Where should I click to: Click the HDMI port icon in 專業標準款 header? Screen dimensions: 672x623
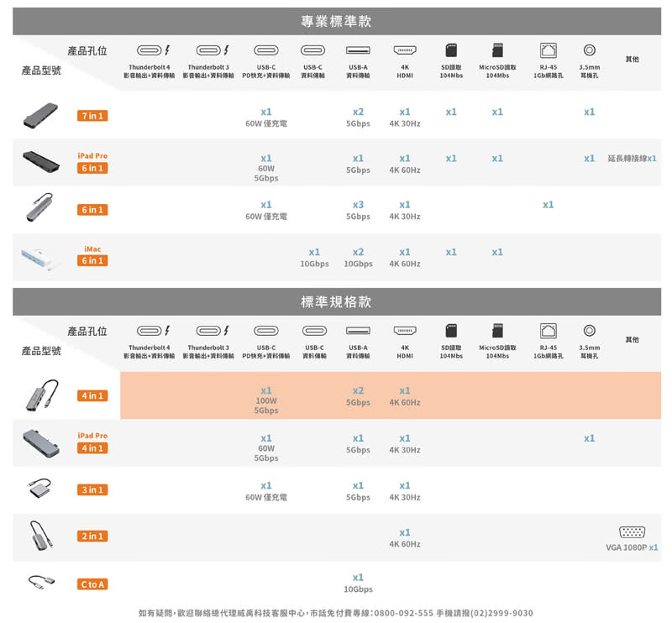tap(404, 50)
